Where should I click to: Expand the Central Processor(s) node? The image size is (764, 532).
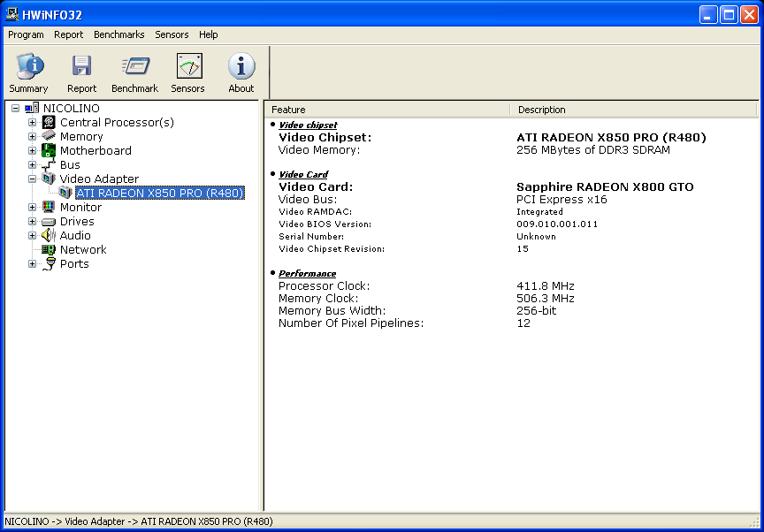point(32,122)
